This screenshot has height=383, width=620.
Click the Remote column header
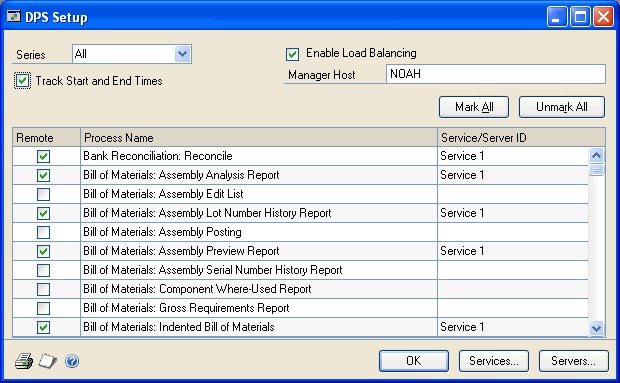(x=46, y=138)
